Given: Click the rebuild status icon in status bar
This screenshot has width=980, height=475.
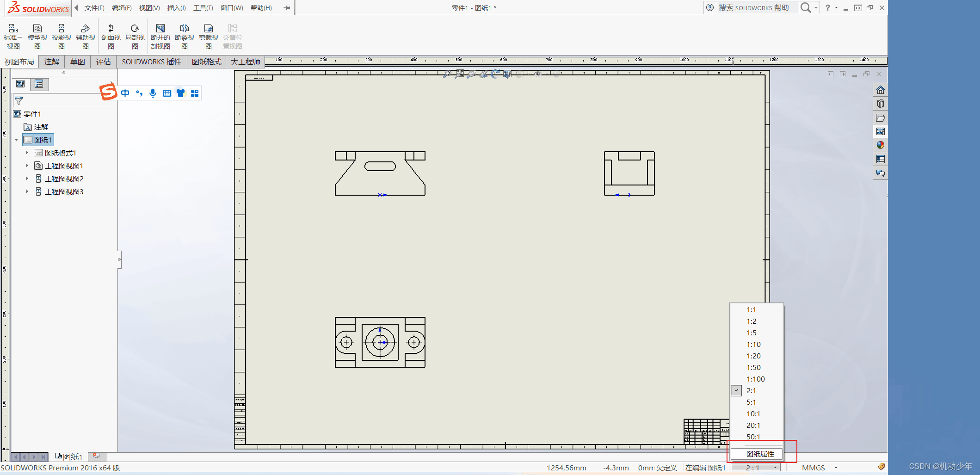Looking at the screenshot, I should [881, 467].
